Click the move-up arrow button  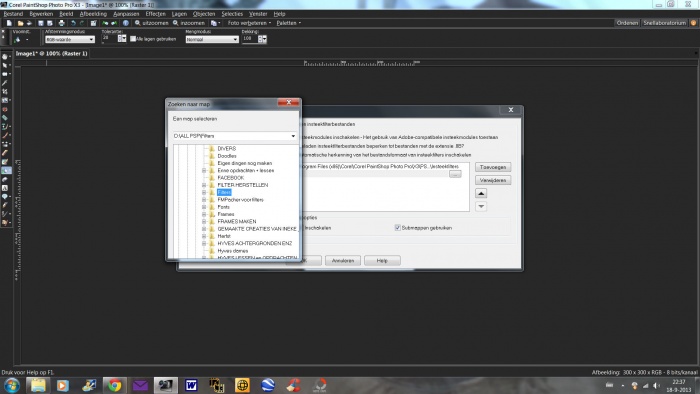(x=481, y=194)
